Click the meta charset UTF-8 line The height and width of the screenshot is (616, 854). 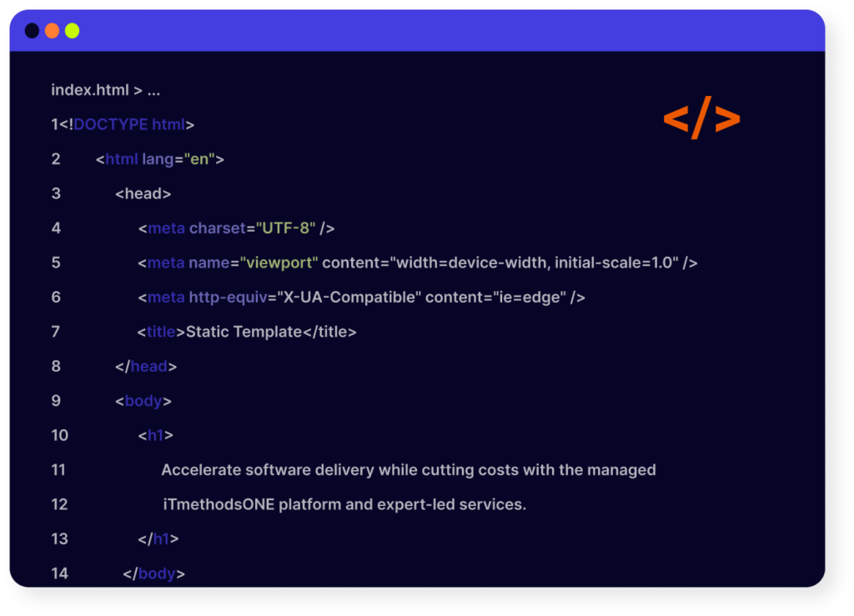coord(236,228)
